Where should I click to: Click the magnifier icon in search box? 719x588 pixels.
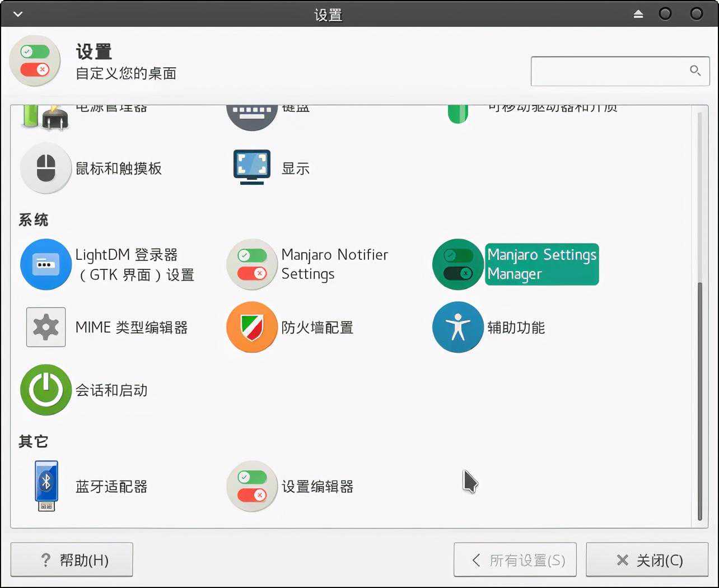point(695,71)
